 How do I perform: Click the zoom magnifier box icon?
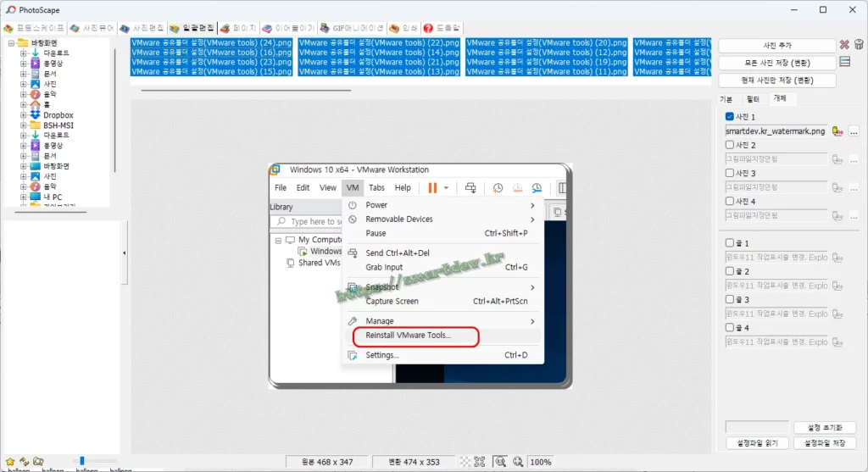coord(500,462)
